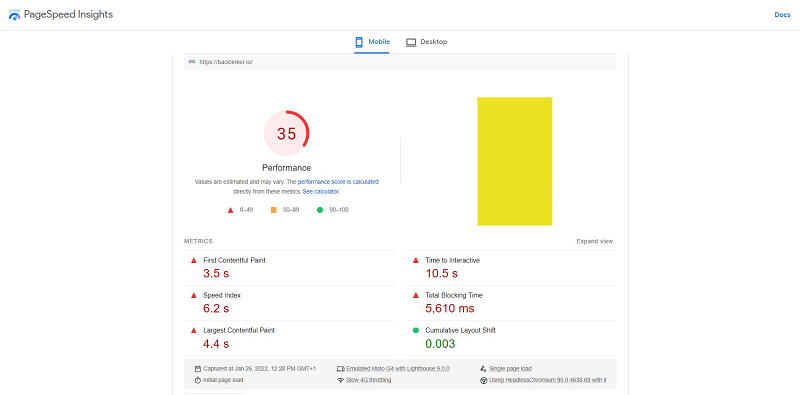Click the orange square 50–89 legend icon
800x395 pixels.
(x=273, y=210)
